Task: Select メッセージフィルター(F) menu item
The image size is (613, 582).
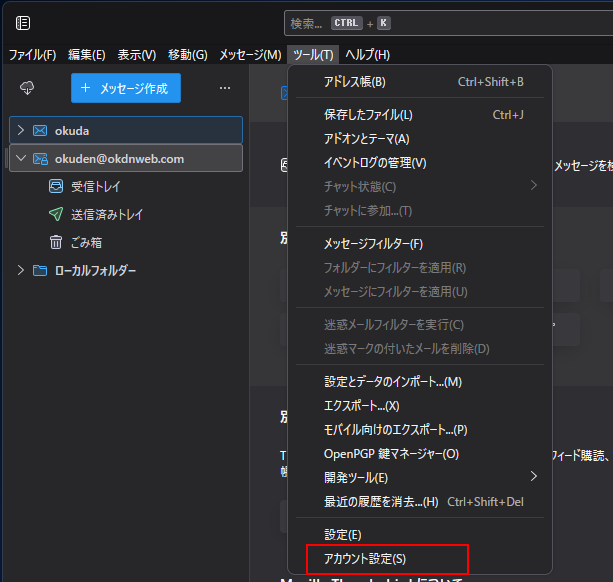Action: 373,244
